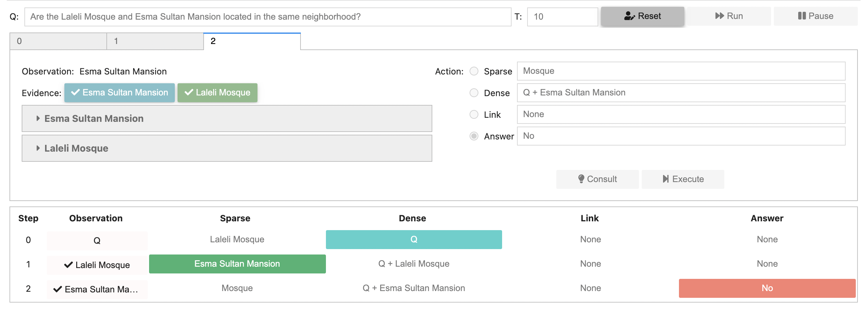868x310 pixels.
Task: Click the green Esma Sultan Mansion sparse cell
Action: pyautogui.click(x=237, y=264)
